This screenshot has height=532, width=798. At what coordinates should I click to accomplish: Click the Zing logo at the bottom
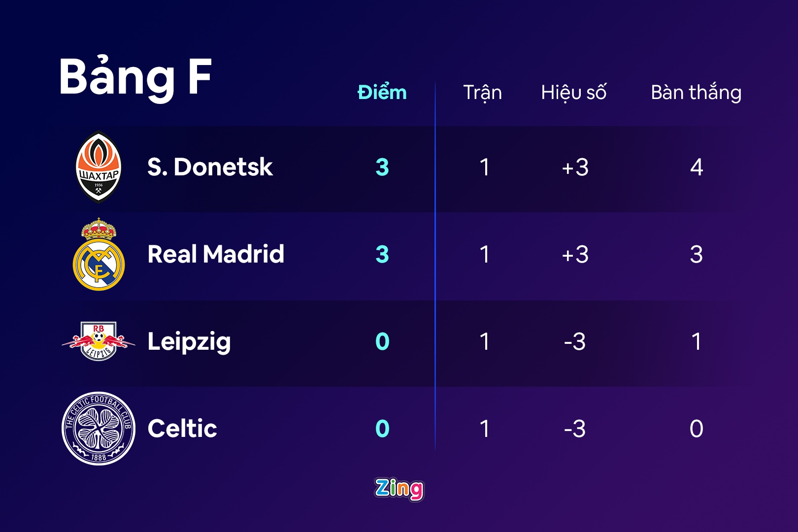point(399,489)
